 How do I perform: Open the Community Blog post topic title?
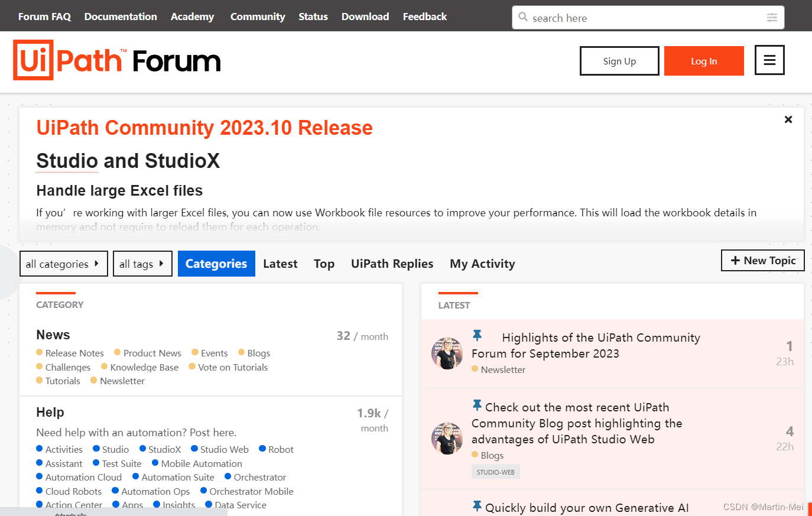point(577,423)
